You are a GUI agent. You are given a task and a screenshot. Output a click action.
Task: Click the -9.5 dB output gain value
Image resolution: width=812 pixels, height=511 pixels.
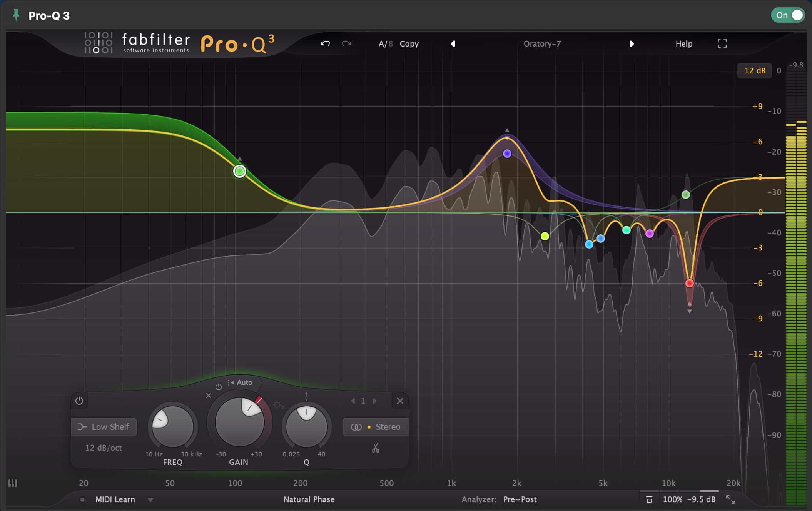coord(701,499)
